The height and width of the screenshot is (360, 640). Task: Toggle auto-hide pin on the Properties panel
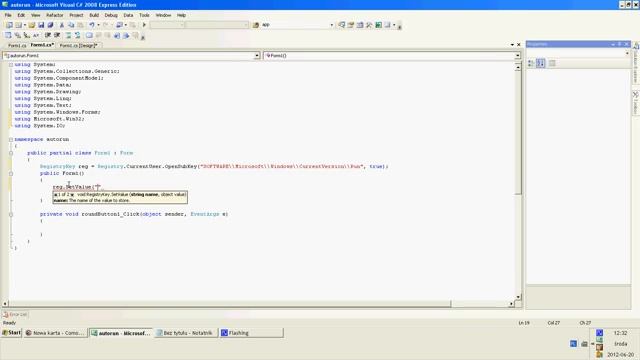tap(619, 44)
